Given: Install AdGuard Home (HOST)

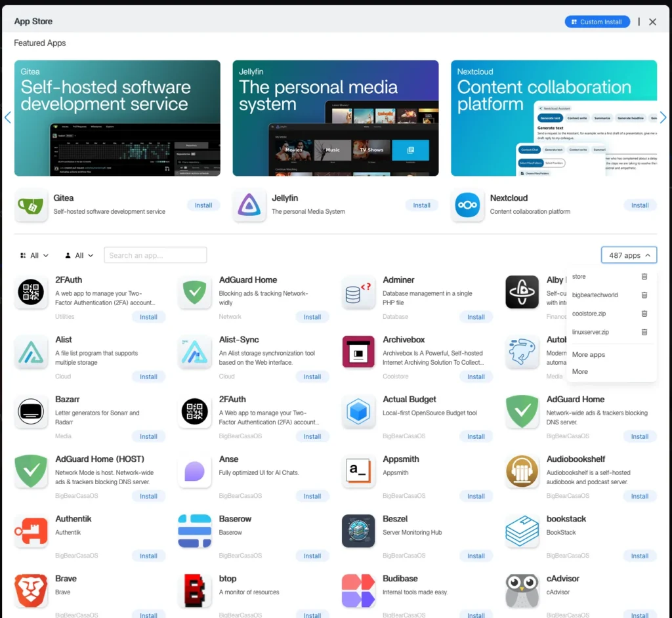Looking at the screenshot, I should point(148,496).
